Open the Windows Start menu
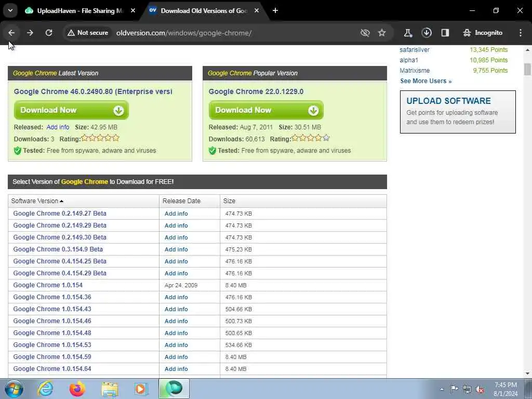The width and height of the screenshot is (532, 399). coord(14,389)
